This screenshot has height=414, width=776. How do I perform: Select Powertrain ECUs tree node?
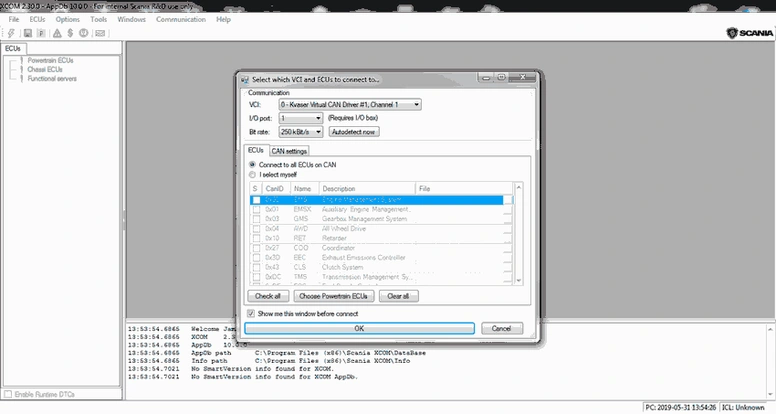[50, 60]
